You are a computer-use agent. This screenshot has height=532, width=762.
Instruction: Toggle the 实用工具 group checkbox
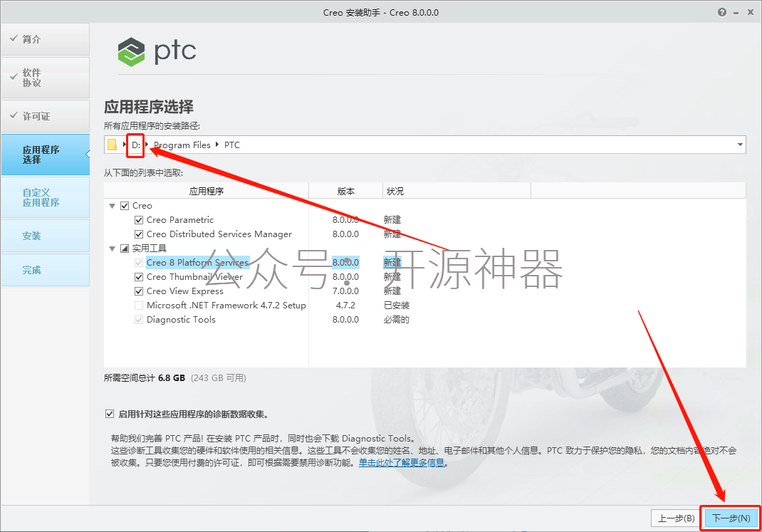point(125,249)
